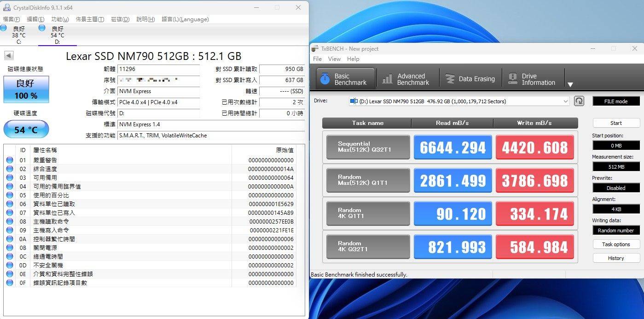Open the Alignment 4 KB selector
Image resolution: width=644 pixels, height=319 pixels.
pos(616,209)
